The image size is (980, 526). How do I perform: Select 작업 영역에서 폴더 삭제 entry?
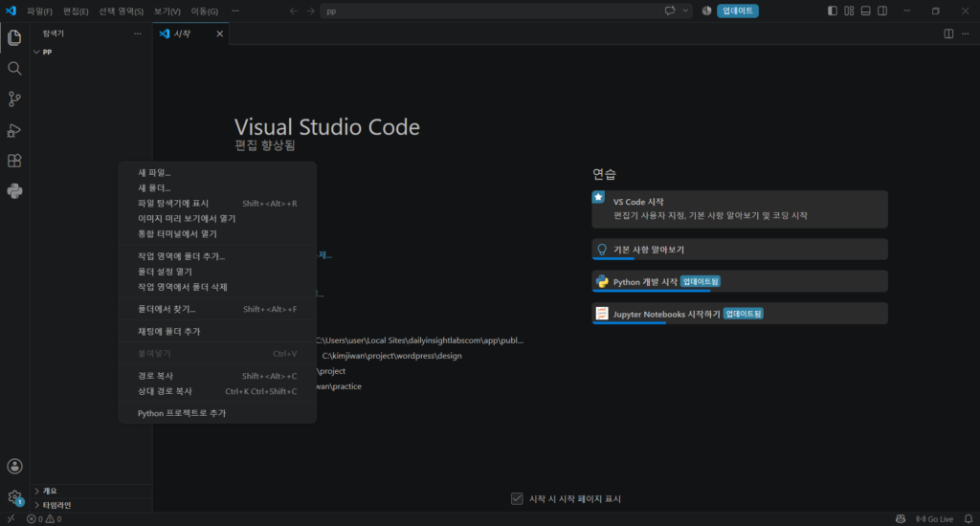[217, 287]
